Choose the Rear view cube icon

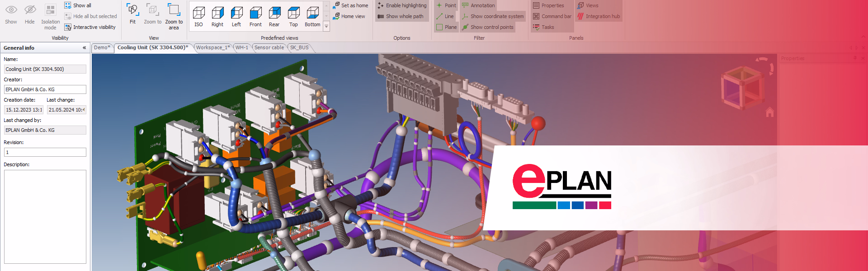pos(274,16)
